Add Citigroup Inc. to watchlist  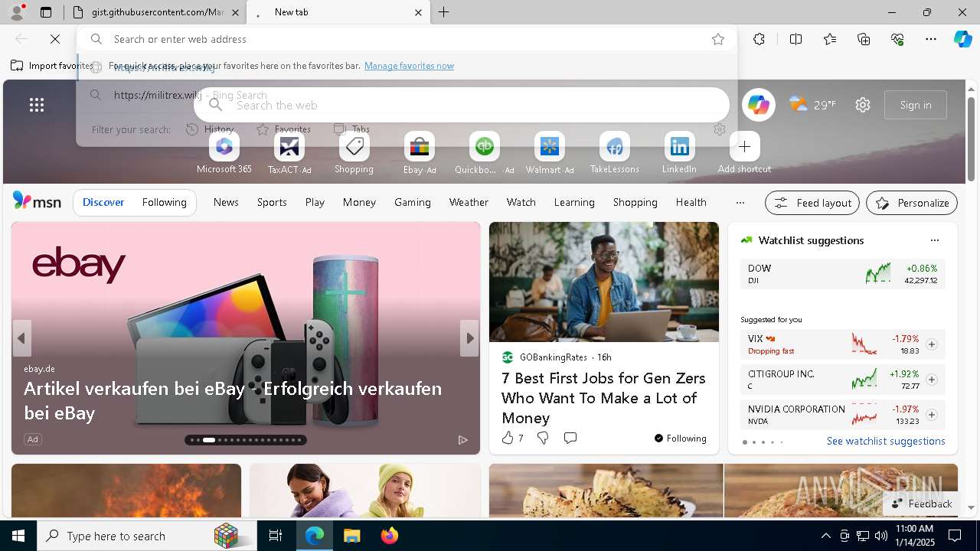[x=931, y=380]
